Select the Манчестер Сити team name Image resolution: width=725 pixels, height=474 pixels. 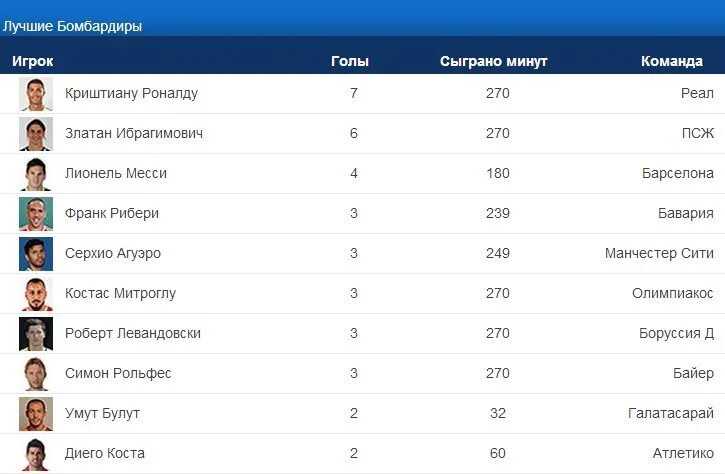pos(659,254)
